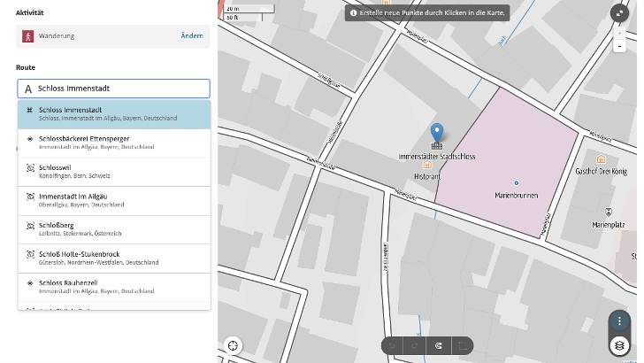Click the redo arrow in bottom toolbar
Image resolution: width=644 pixels, height=363 pixels.
[x=416, y=345]
